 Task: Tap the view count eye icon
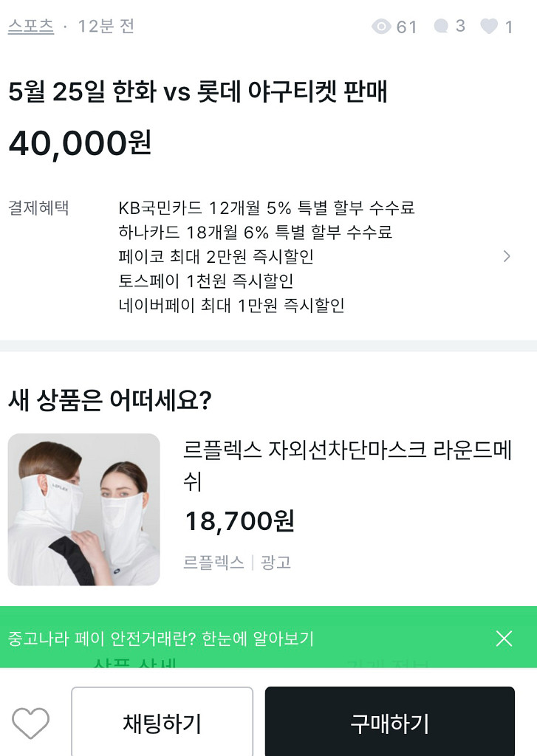tap(381, 27)
